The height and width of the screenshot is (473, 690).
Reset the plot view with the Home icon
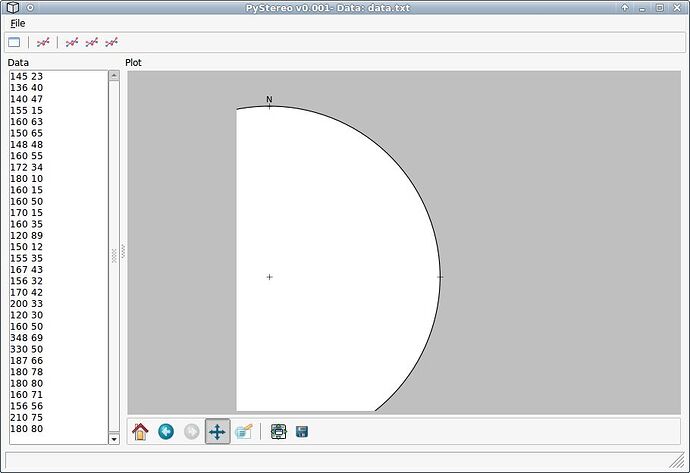point(140,432)
